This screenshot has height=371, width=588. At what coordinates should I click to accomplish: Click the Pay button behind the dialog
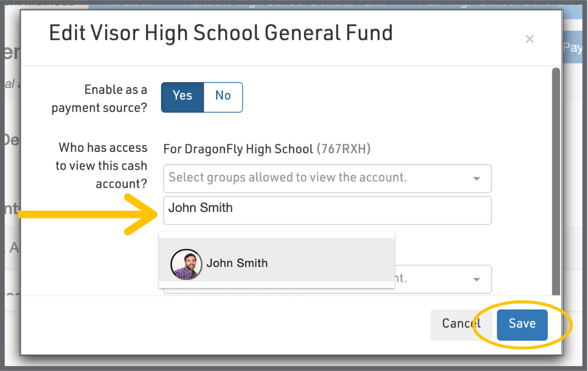(x=573, y=48)
